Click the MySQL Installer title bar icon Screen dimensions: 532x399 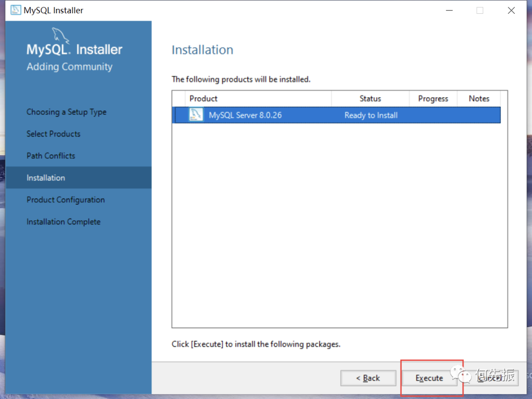(x=16, y=10)
